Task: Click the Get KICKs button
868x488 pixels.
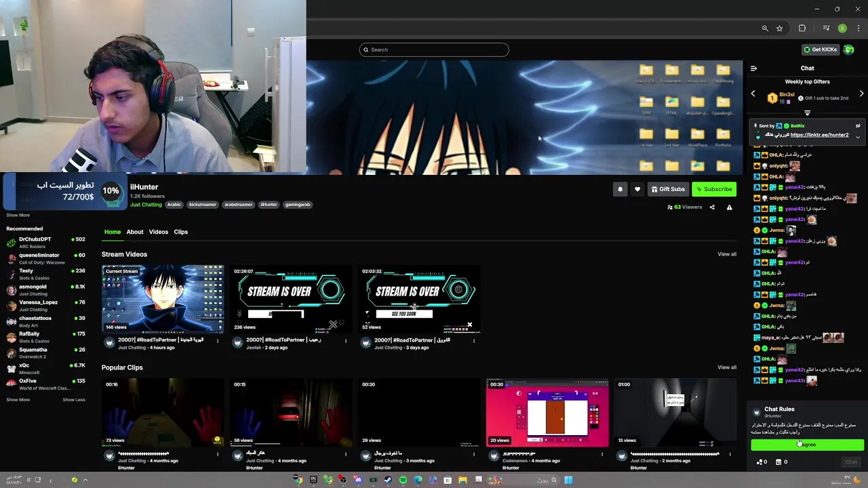Action: point(821,49)
